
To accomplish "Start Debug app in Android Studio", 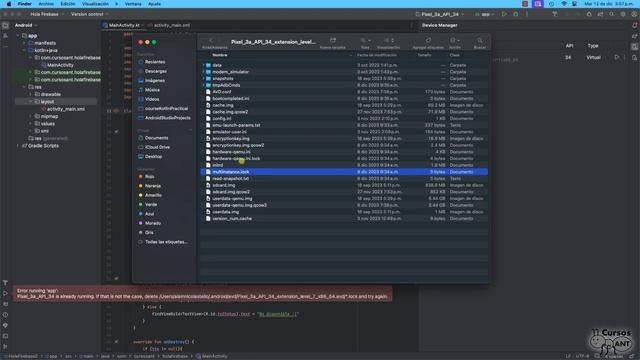I will pos(516,14).
